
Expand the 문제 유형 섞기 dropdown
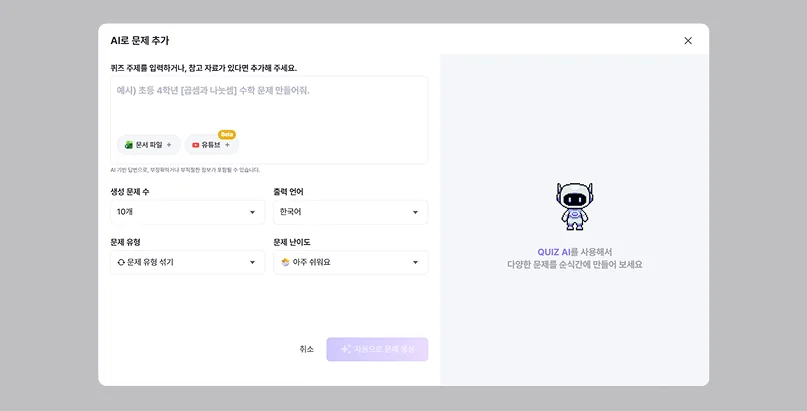coord(188,262)
